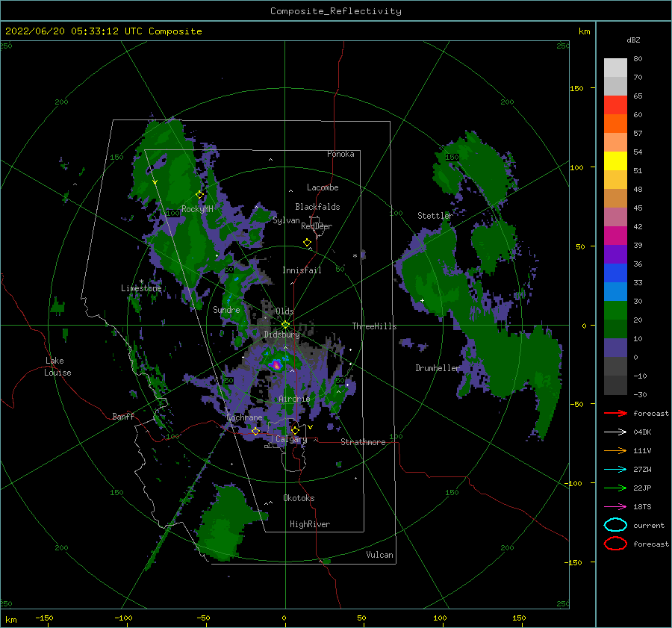Screen dimensions: 672x628
Task: Click the RockyMH label
Action: pyautogui.click(x=197, y=209)
